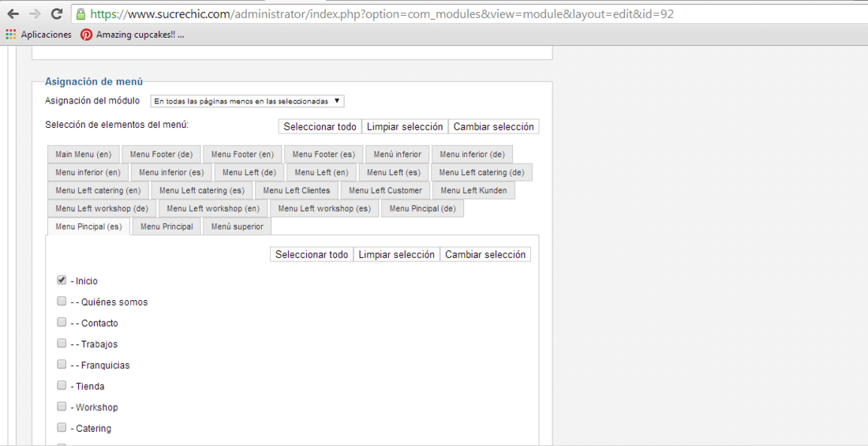The height and width of the screenshot is (446, 868).
Task: Check the Catering checkbox
Action: pos(62,428)
